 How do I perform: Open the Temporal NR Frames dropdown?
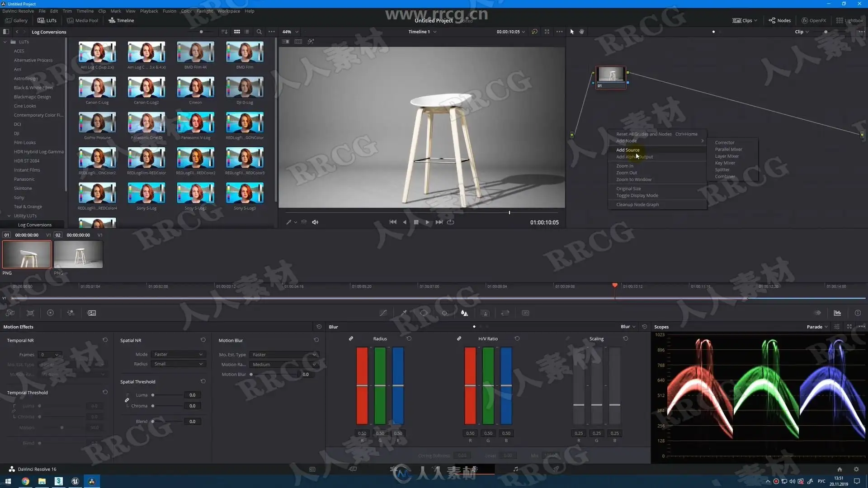pos(49,355)
